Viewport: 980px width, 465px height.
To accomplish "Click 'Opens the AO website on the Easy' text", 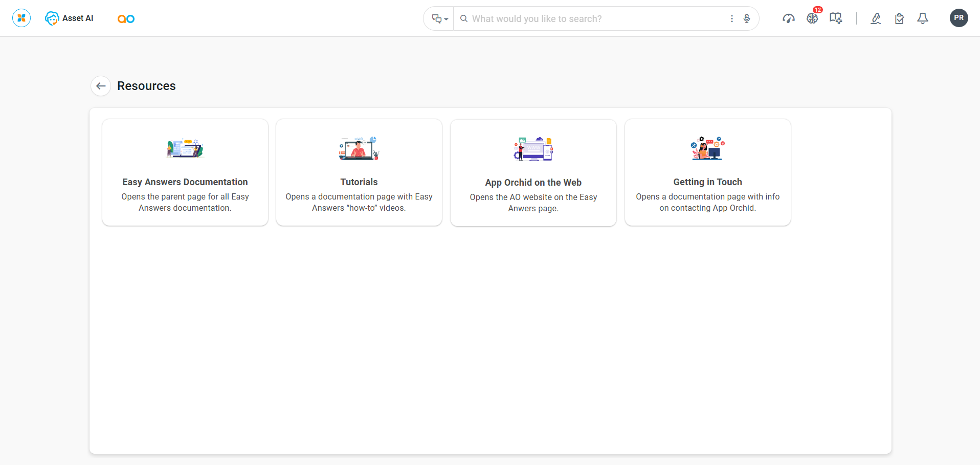I will [x=533, y=197].
